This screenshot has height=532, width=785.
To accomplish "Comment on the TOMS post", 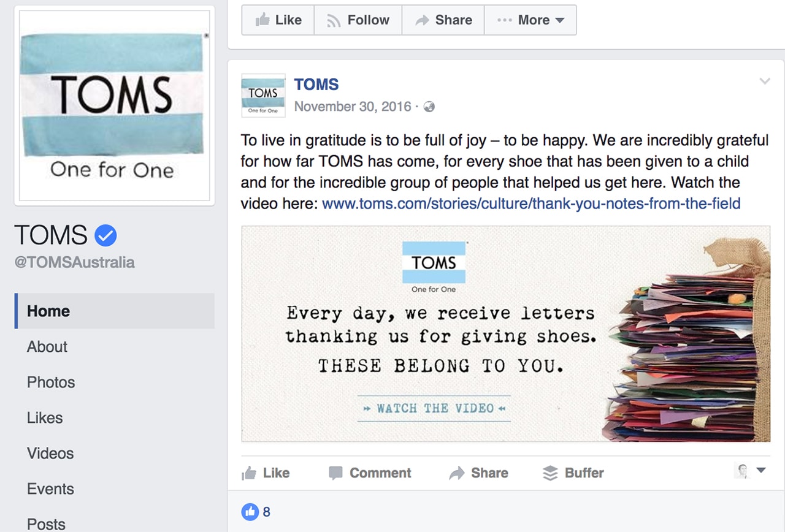I will pyautogui.click(x=370, y=473).
